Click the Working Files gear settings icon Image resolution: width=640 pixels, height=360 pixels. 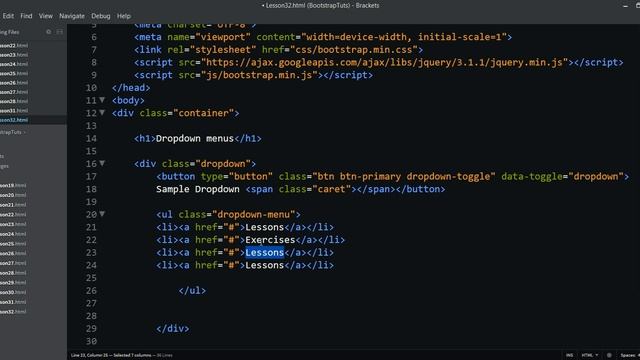tap(49, 31)
